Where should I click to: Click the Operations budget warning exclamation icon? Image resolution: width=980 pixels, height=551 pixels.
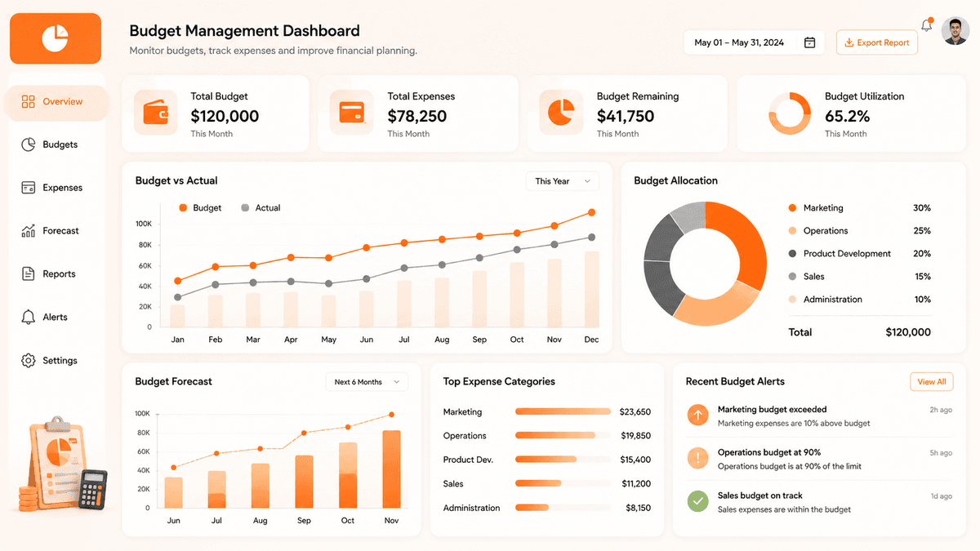pyautogui.click(x=697, y=458)
